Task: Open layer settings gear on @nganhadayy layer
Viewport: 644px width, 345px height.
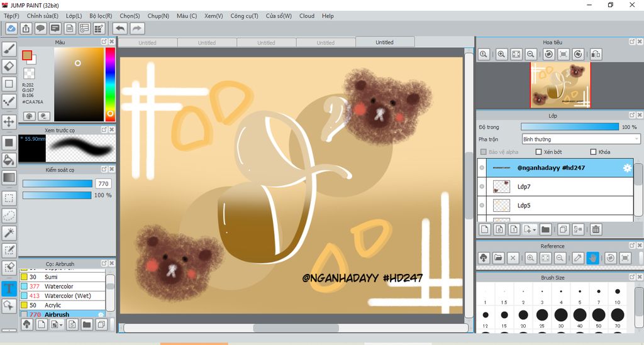Action: point(627,168)
